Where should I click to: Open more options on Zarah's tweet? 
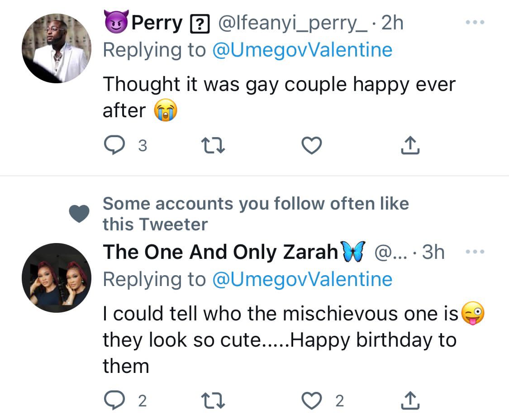pos(475,252)
